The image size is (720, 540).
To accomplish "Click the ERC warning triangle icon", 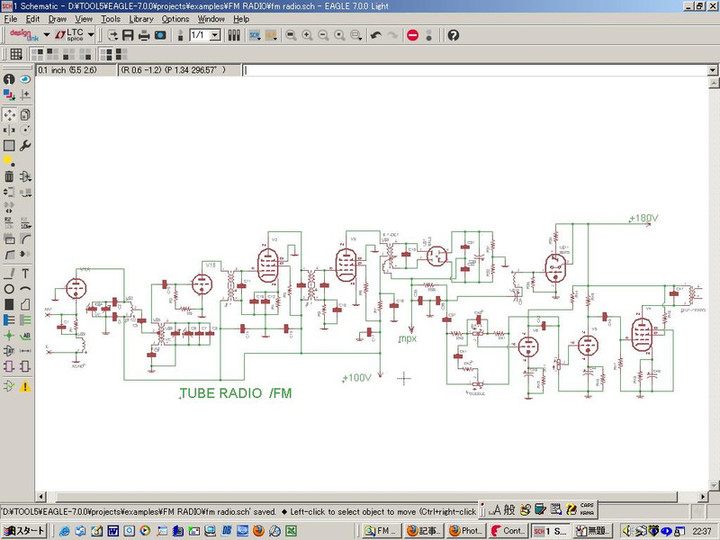I will [25, 386].
